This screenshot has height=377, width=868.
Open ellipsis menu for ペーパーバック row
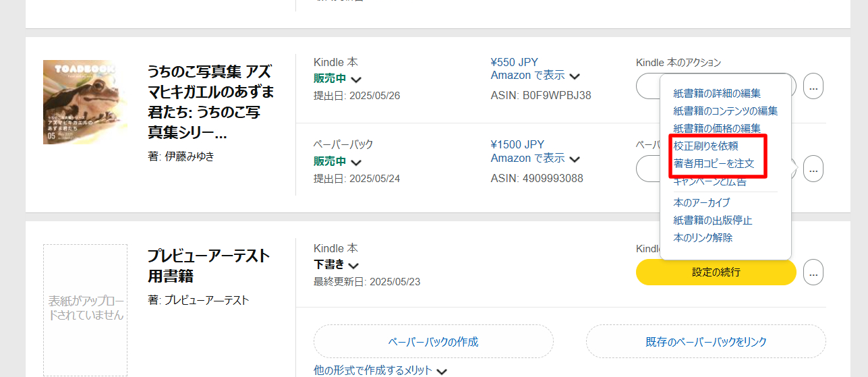coord(813,169)
